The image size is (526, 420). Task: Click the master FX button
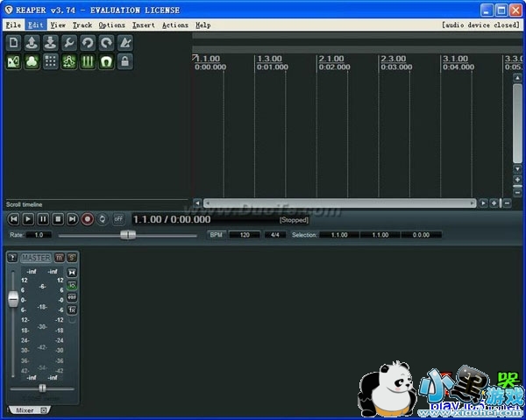[x=72, y=310]
